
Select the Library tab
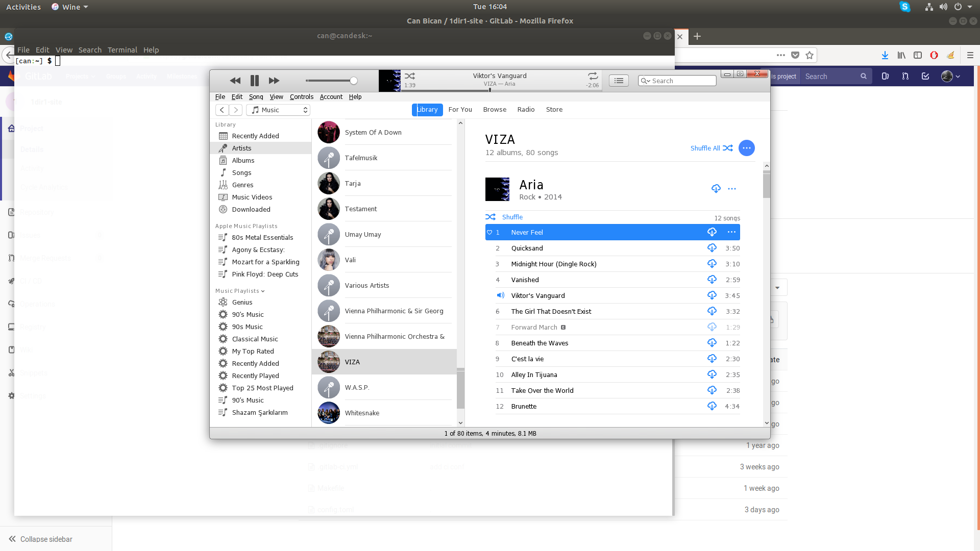pyautogui.click(x=427, y=109)
